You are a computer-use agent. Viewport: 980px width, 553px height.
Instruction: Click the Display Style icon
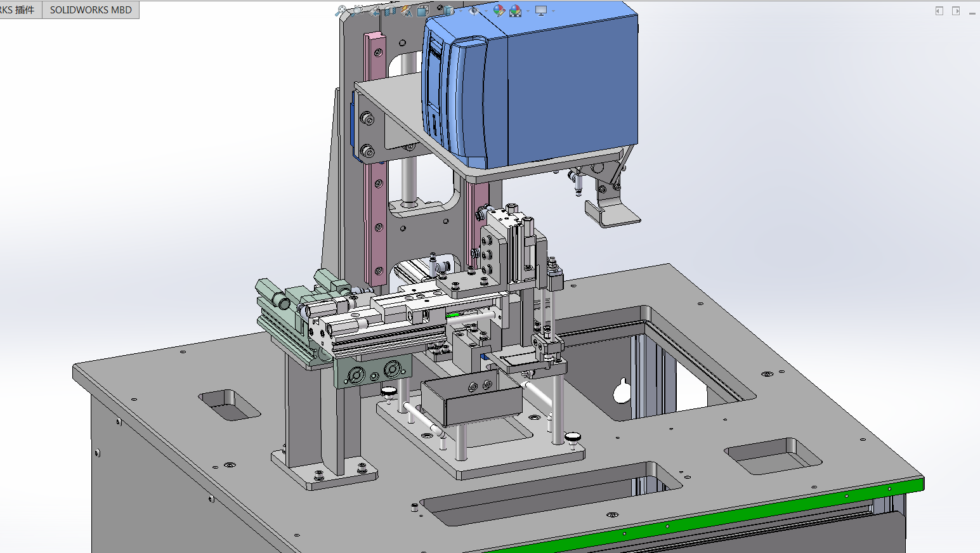448,11
